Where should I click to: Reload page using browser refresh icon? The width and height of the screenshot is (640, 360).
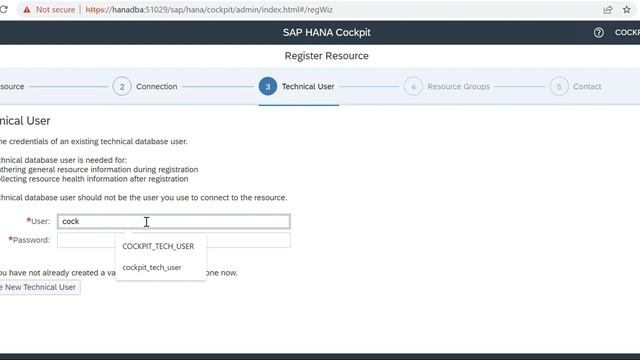pyautogui.click(x=4, y=9)
